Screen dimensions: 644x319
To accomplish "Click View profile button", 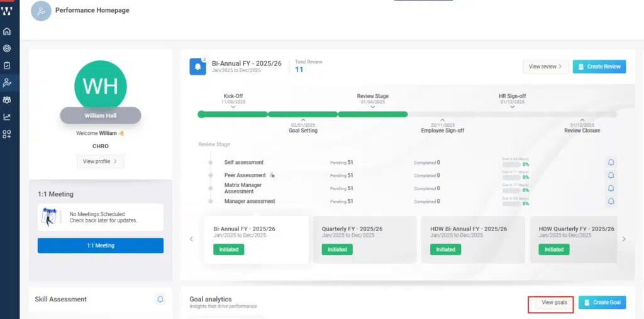I will [x=100, y=161].
